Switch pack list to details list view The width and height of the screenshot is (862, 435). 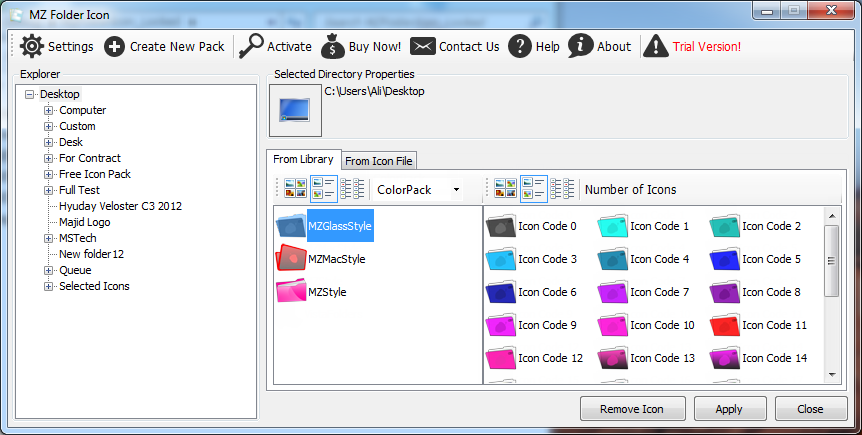pos(352,189)
